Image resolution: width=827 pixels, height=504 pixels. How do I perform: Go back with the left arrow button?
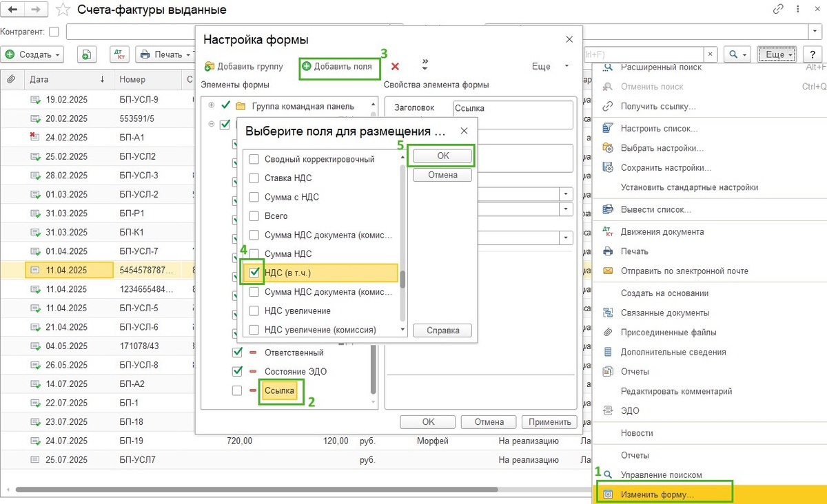click(x=13, y=10)
